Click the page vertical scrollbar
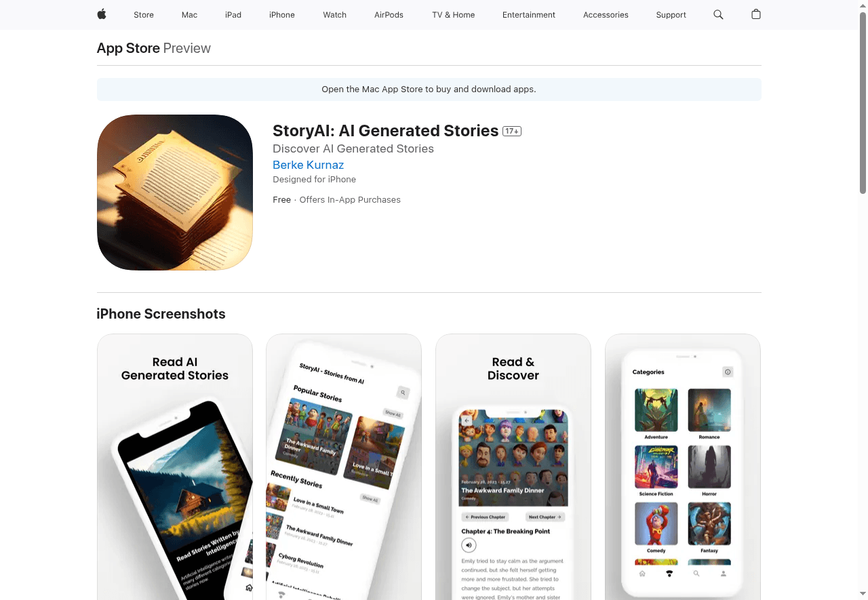868x600 pixels. [x=863, y=102]
